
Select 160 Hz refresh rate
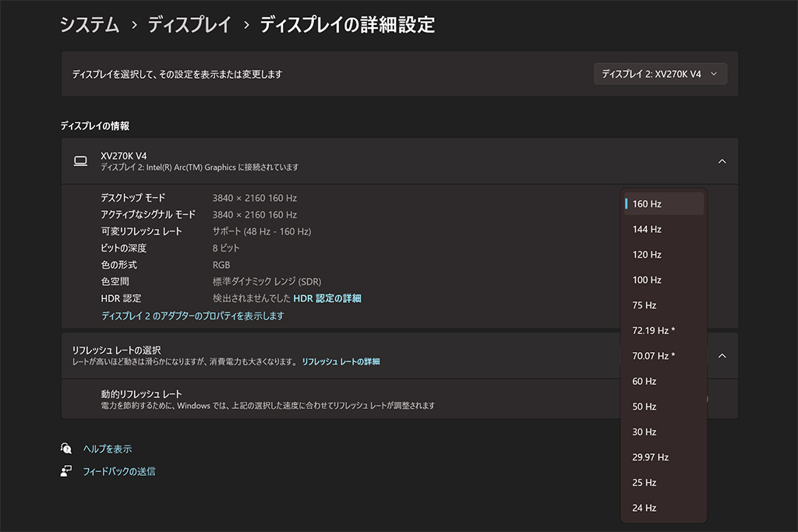coord(664,204)
